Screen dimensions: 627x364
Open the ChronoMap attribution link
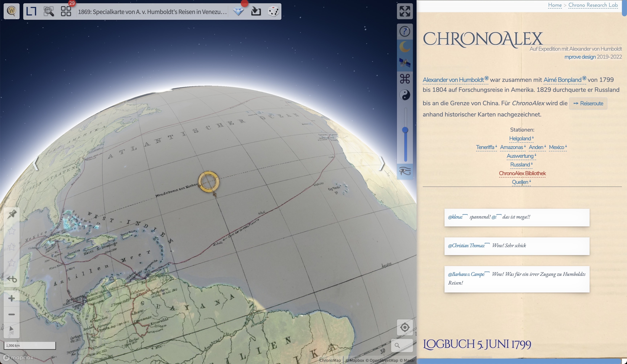(x=330, y=360)
